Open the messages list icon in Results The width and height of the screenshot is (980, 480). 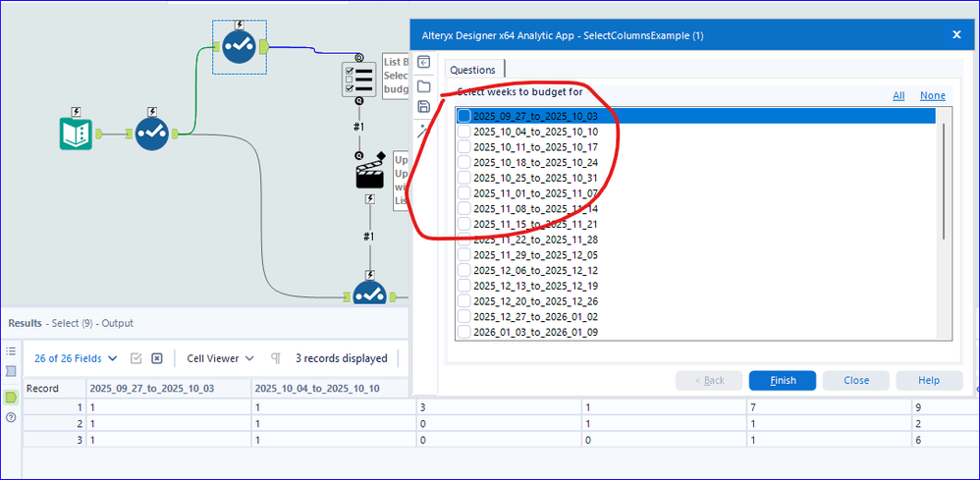pyautogui.click(x=11, y=351)
